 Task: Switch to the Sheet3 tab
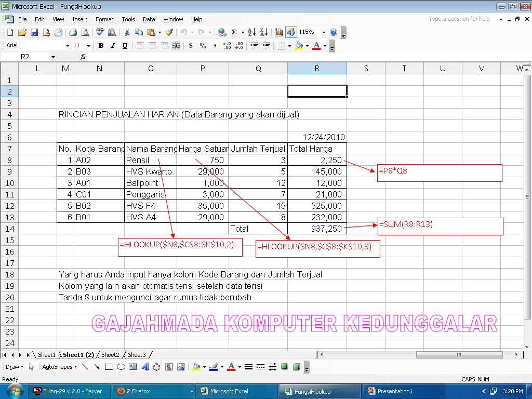point(137,355)
